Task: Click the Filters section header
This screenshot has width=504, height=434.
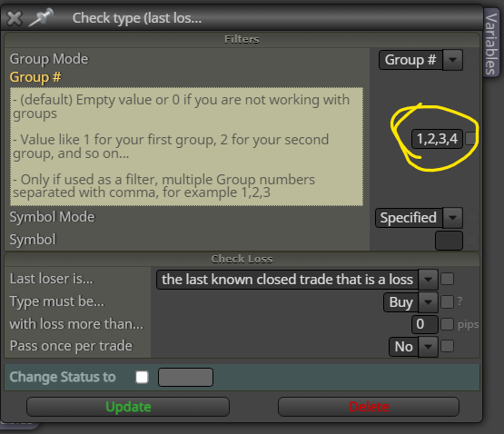Action: [242, 40]
